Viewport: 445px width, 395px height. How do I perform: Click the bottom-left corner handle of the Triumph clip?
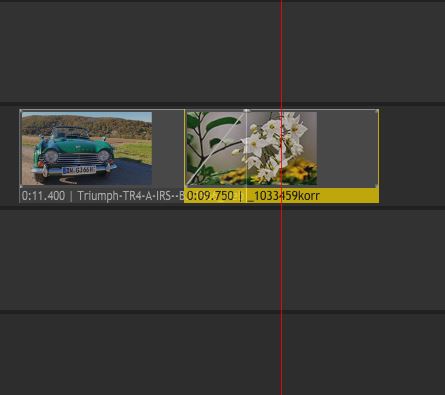[x=21, y=186]
